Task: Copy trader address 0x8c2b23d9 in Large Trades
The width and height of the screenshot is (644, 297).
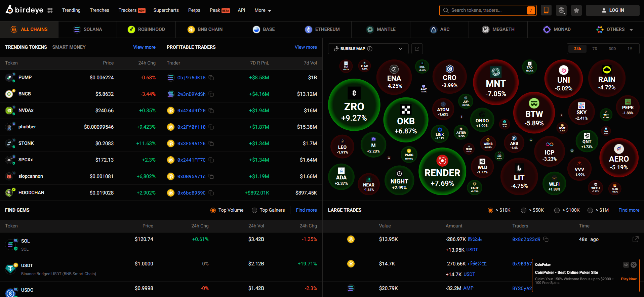Action: tap(546, 239)
